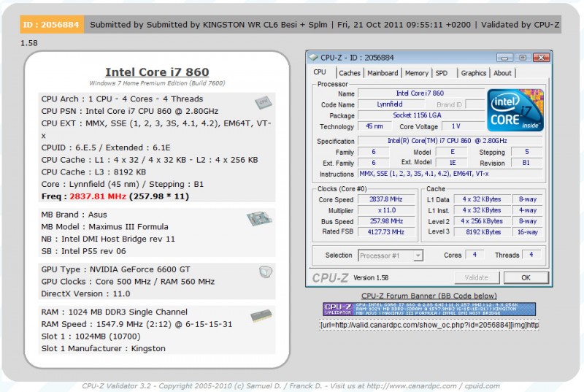Click the Specification field text
The image size is (584, 392).
(450, 141)
